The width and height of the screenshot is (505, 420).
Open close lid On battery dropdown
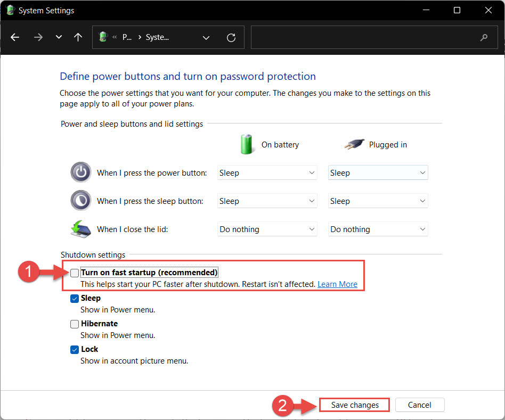[267, 229]
